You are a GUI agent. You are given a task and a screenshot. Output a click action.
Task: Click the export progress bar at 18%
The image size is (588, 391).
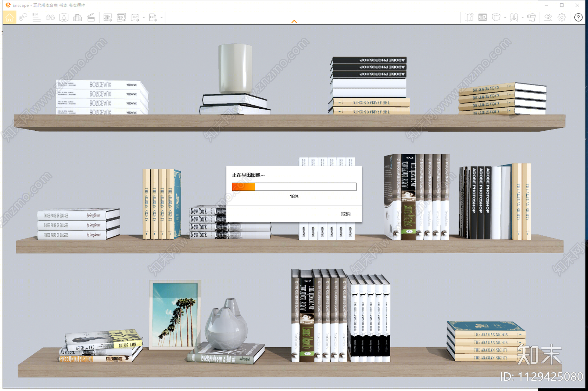(294, 187)
